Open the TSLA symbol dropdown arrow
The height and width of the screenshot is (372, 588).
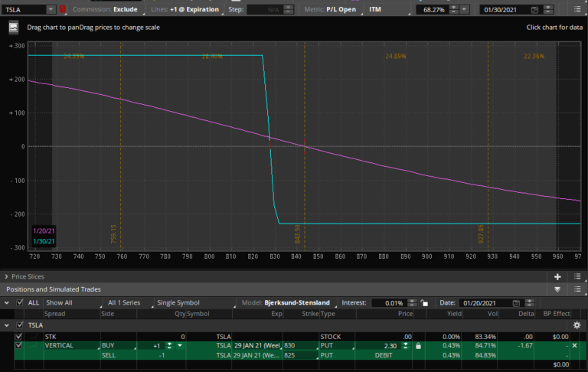51,9
